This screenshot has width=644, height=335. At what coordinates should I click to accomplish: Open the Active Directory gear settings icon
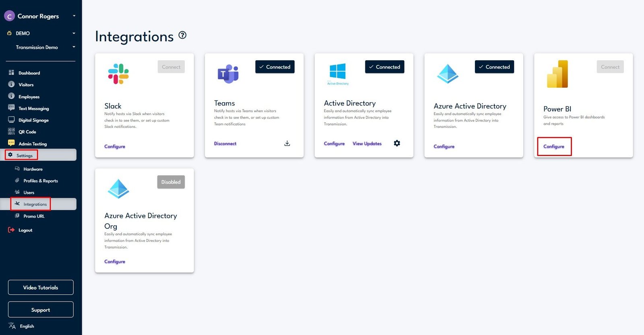[x=397, y=143]
